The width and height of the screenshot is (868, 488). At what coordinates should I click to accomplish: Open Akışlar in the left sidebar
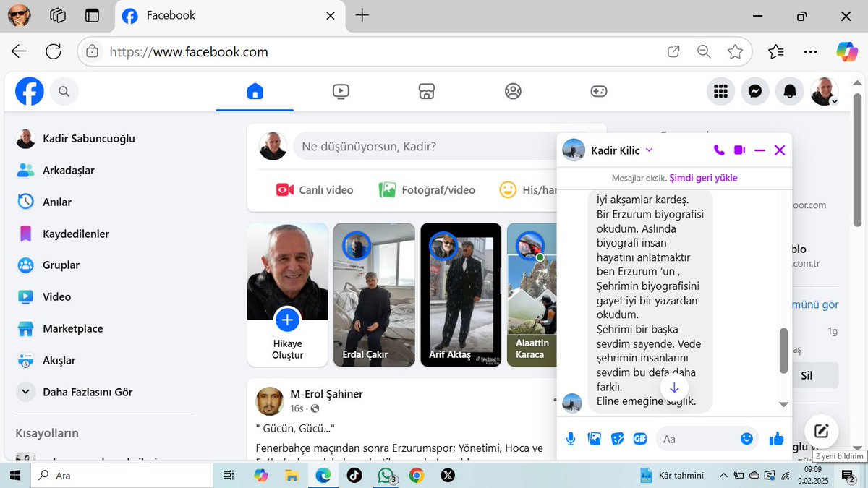click(59, 360)
